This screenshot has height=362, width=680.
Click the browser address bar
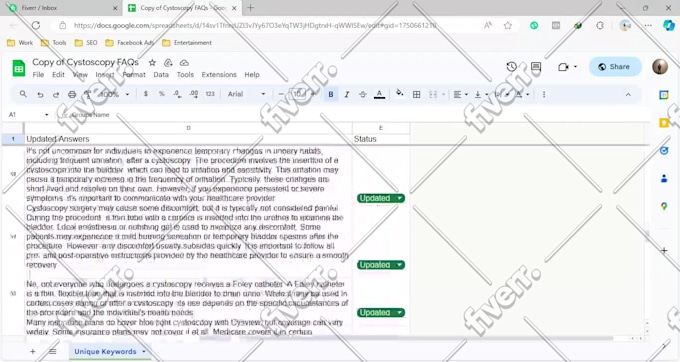273,26
